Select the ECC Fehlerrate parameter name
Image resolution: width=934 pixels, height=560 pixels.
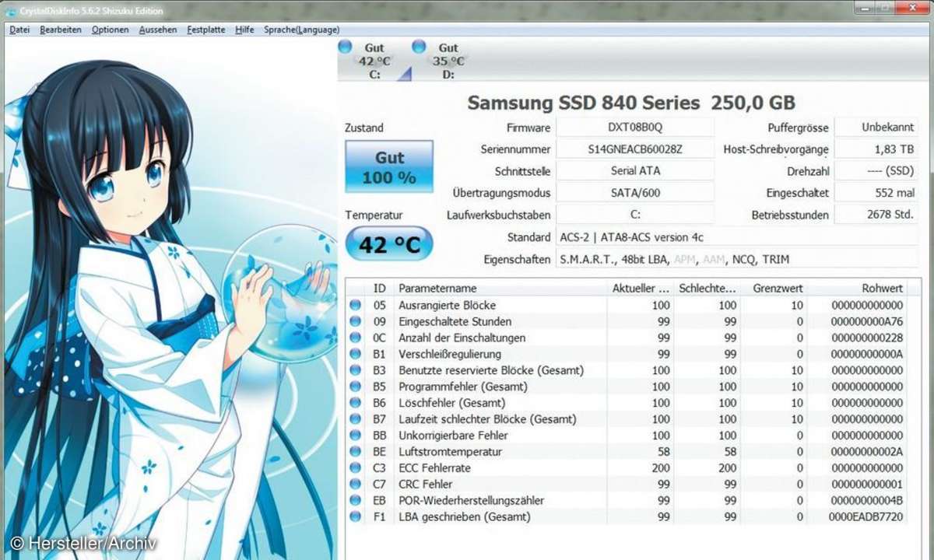point(434,467)
